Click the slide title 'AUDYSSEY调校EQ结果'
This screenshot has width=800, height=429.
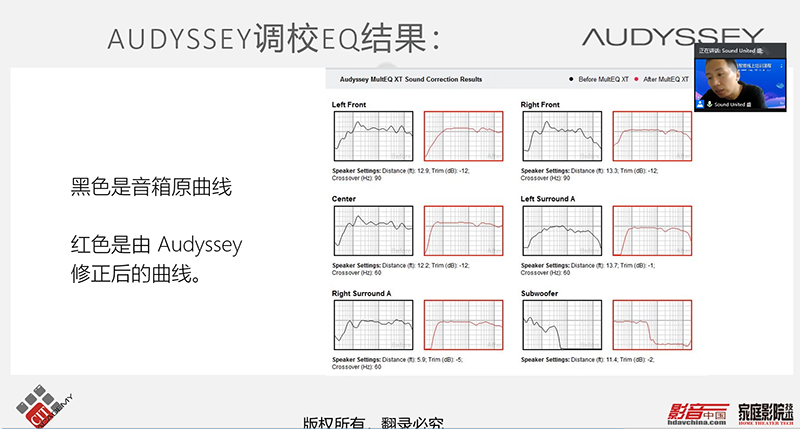point(273,39)
